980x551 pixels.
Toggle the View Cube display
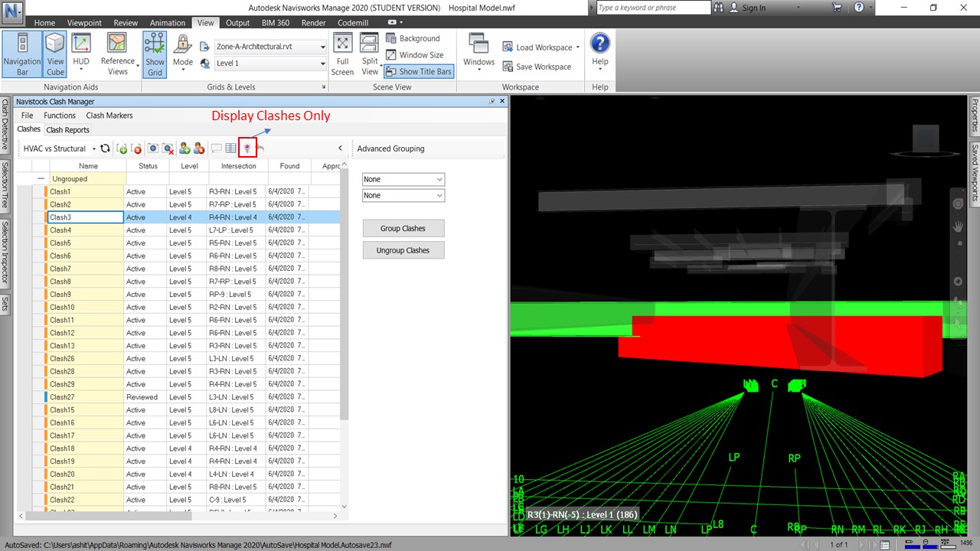(x=55, y=54)
